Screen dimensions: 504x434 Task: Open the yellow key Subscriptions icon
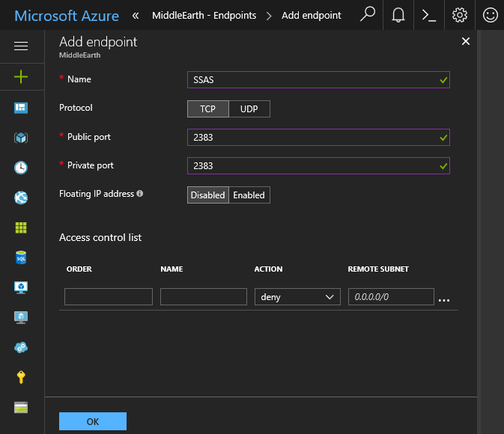pos(21,377)
